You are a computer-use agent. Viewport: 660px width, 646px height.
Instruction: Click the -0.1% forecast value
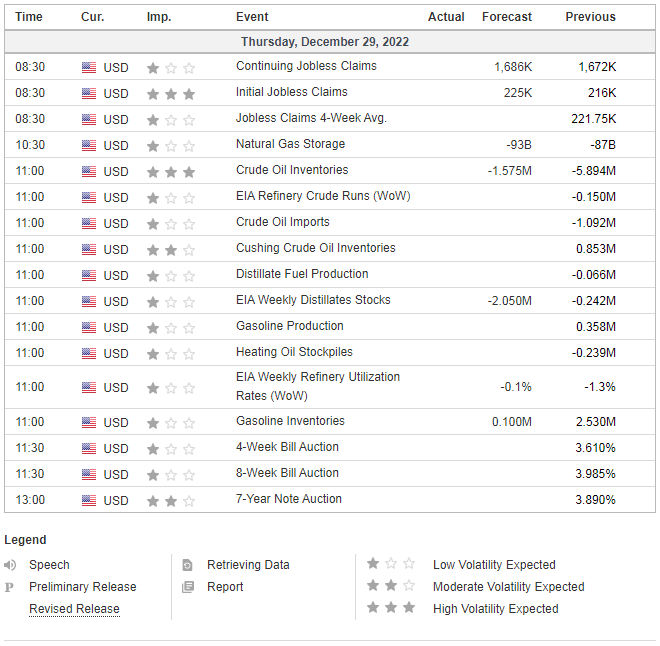[516, 387]
